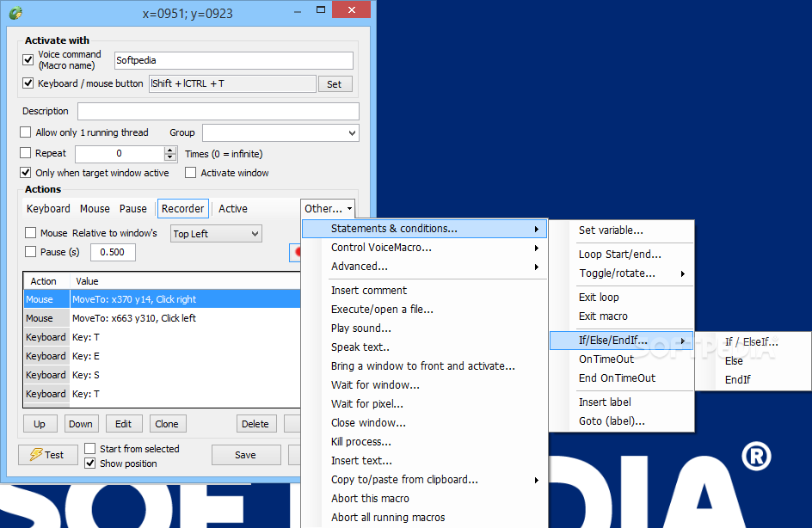Select Bring a window to front and activate...
Screen dimensions: 812x528
[x=424, y=366]
